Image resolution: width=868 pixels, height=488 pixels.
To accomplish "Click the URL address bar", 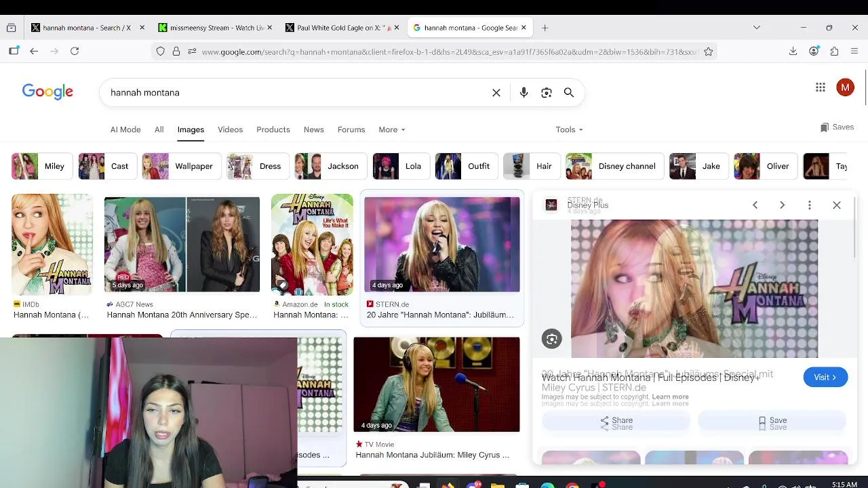I will tap(449, 52).
